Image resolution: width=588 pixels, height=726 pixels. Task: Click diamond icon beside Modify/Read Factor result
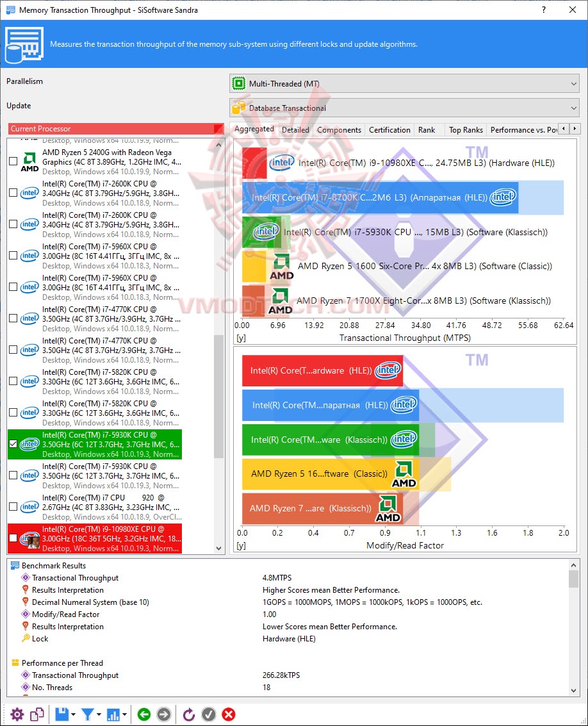pos(26,614)
